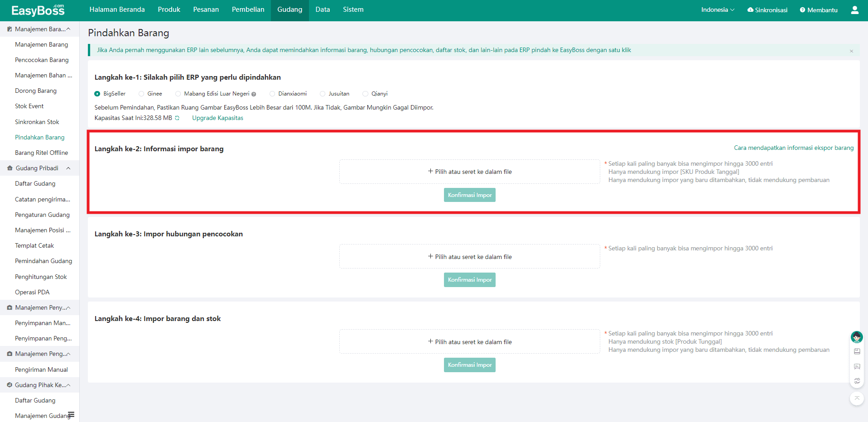Click the plus icon in Langkah ke-2 upload
This screenshot has width=868, height=422.
tap(430, 171)
